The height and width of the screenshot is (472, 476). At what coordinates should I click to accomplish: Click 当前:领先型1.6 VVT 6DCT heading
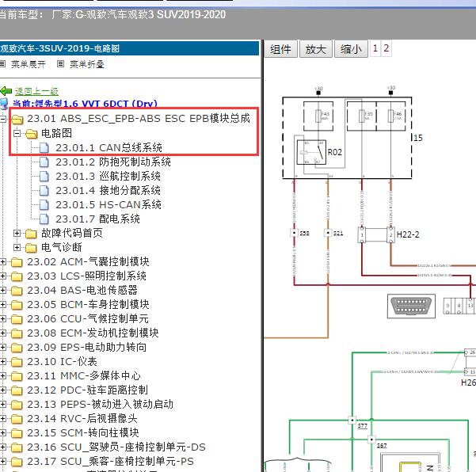85,104
